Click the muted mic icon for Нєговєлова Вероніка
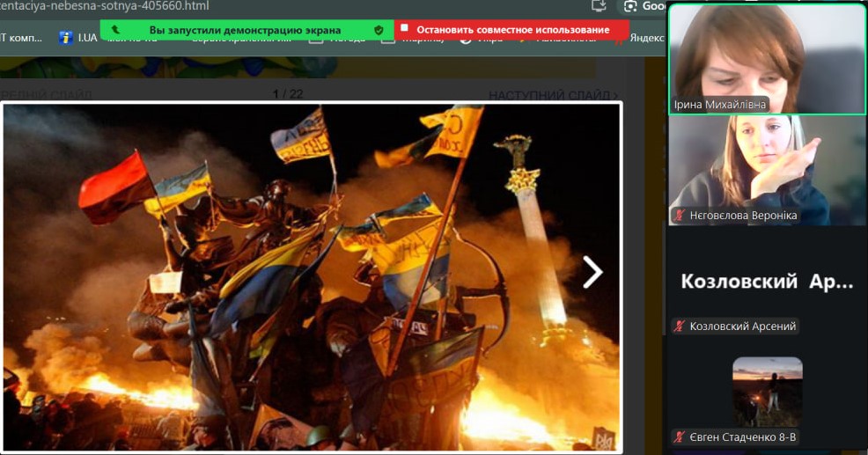Screen dimensions: 868x455 680,216
